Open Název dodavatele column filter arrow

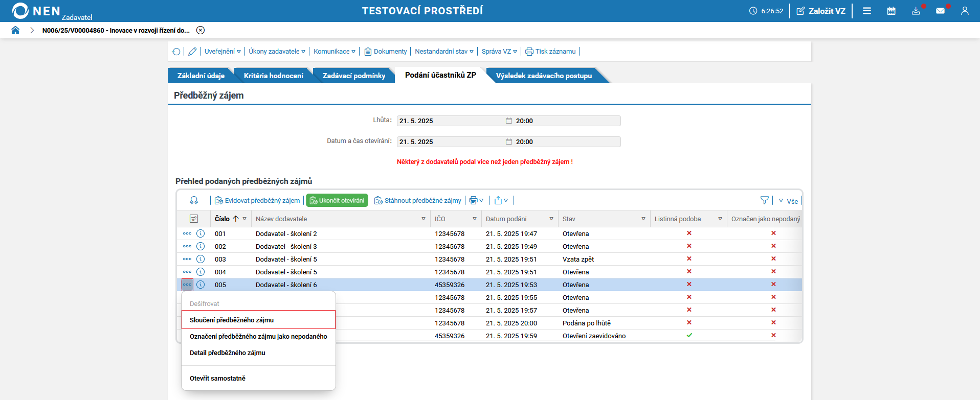pos(424,219)
